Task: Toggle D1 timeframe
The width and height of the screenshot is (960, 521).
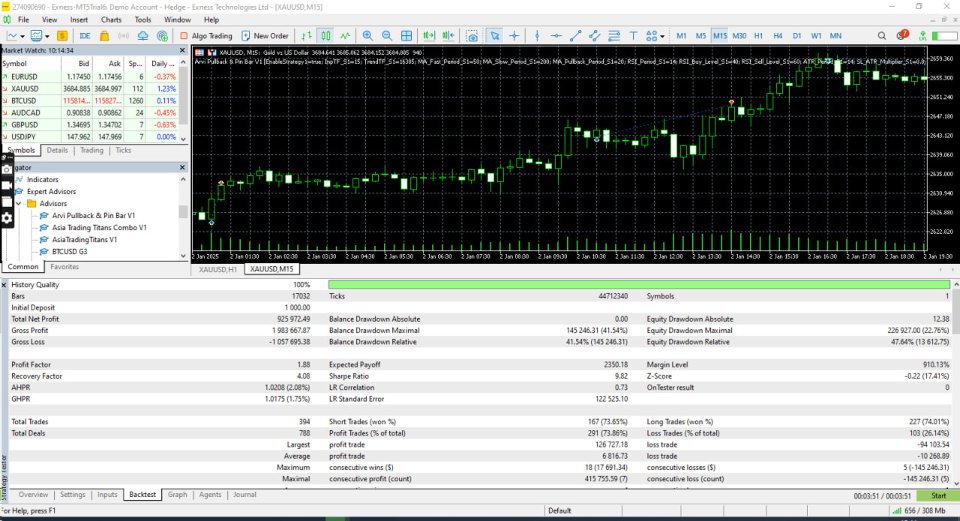Action: coord(797,36)
